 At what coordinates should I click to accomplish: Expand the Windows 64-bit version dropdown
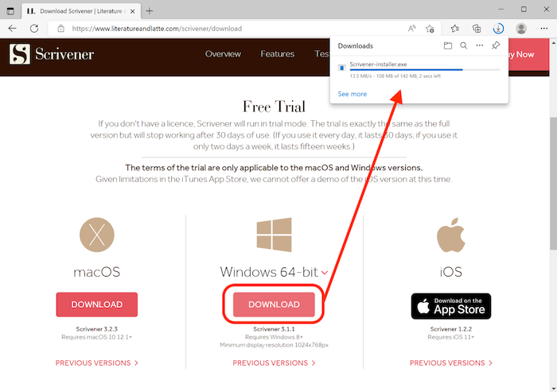tap(325, 273)
